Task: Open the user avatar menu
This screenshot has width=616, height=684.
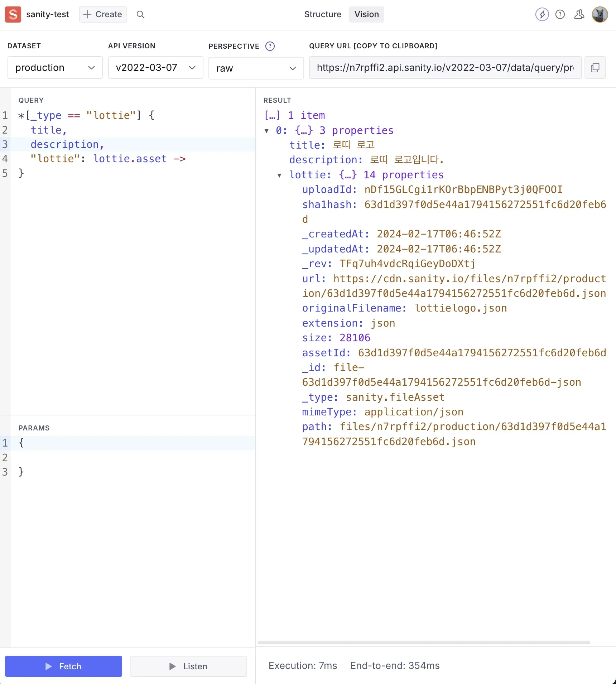Action: (600, 14)
